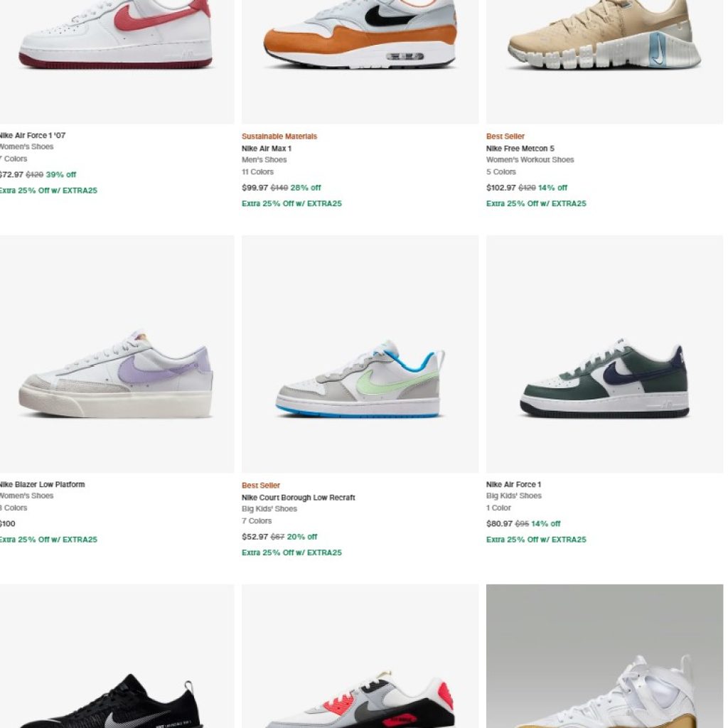728x728 pixels.
Task: Open the green Nike Air Force 1 kids image
Action: point(604,354)
